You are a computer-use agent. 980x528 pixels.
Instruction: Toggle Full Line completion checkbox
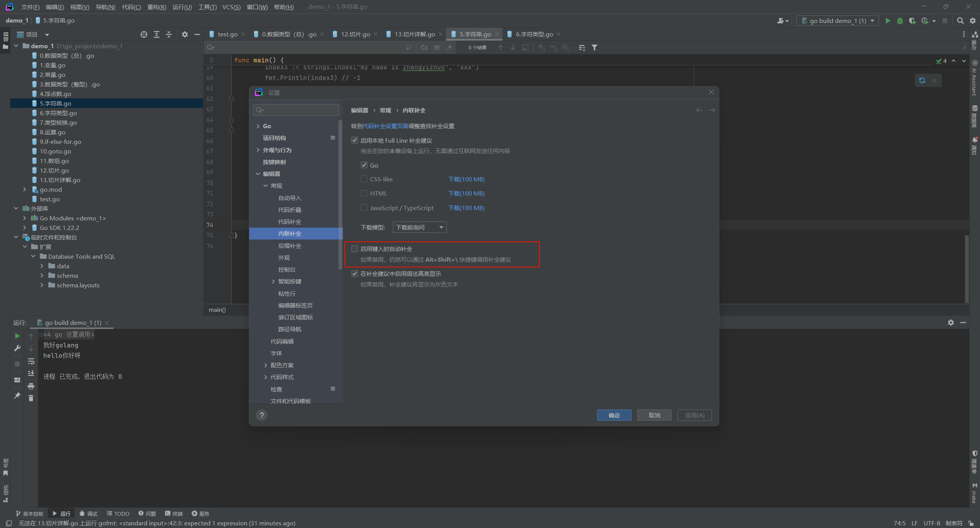pyautogui.click(x=355, y=140)
